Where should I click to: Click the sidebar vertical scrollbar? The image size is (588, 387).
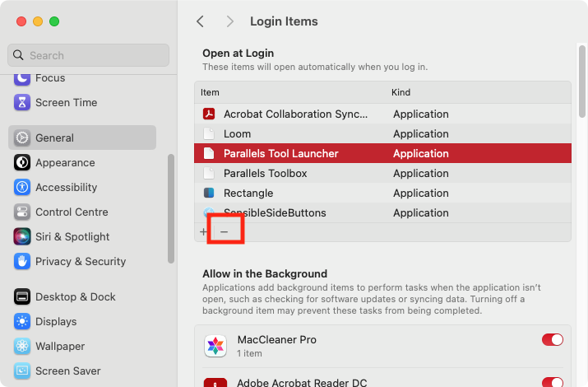[171, 208]
